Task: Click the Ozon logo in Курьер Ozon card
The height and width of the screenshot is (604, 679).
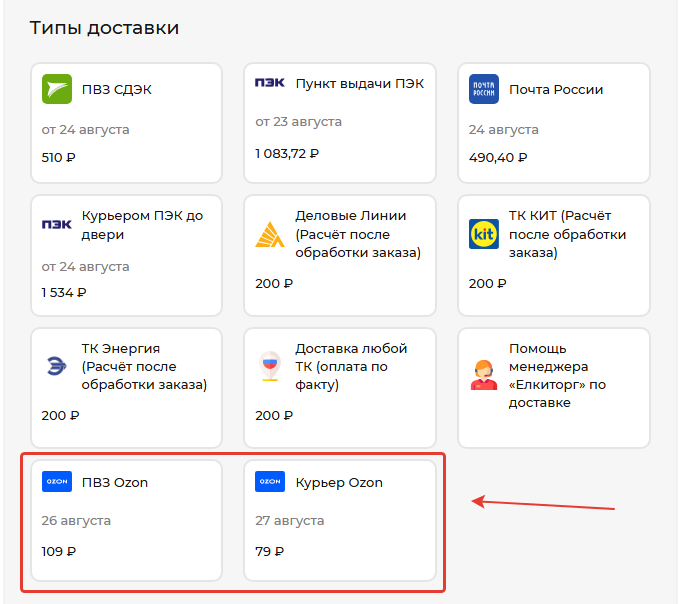Action: pos(270,481)
